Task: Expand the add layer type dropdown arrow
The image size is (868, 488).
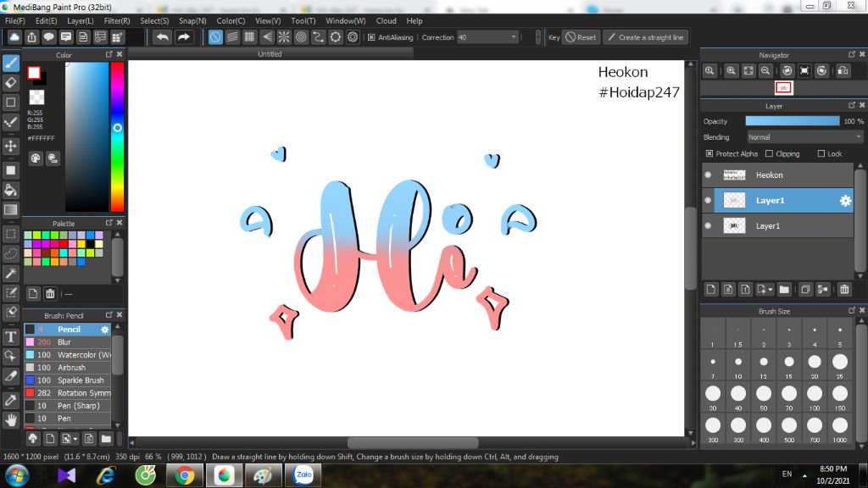Action: [x=771, y=290]
